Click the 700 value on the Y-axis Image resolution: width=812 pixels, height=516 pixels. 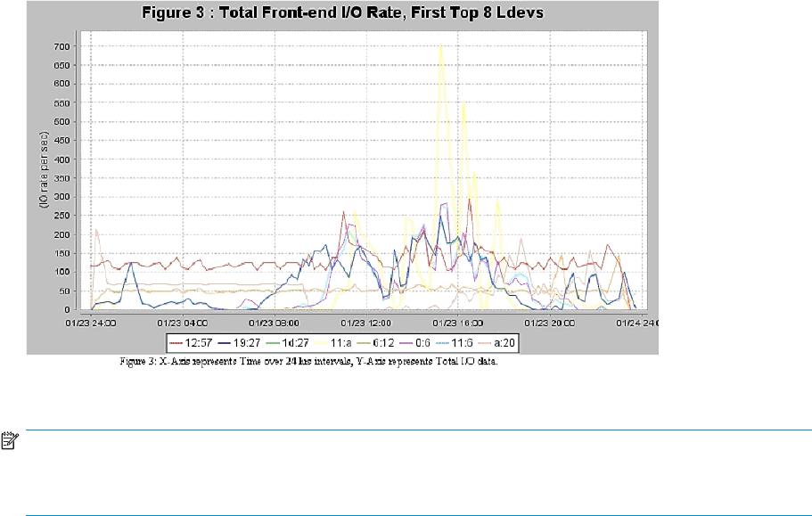click(x=62, y=46)
